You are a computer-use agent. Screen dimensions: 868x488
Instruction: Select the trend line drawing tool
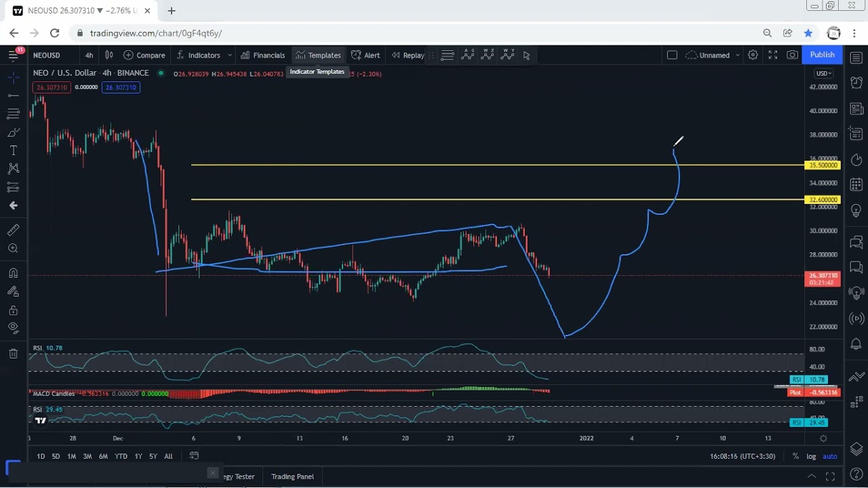(x=13, y=96)
